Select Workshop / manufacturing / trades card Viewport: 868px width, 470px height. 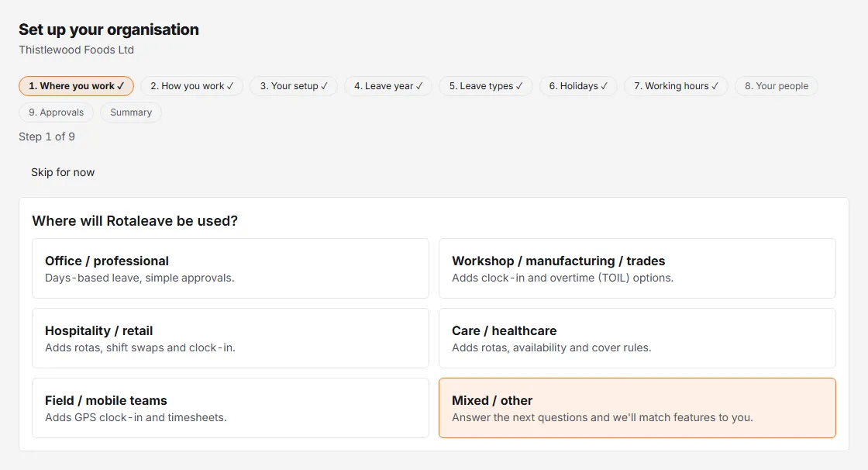637,268
